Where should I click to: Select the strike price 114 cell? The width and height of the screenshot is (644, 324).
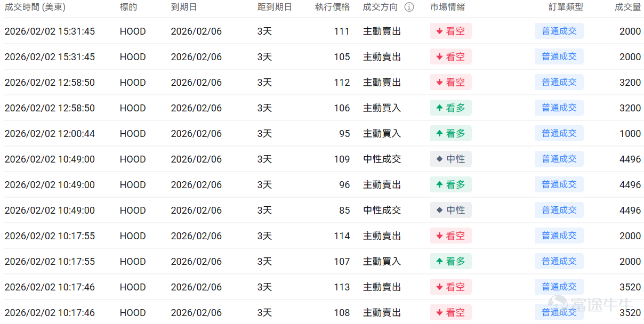coord(342,236)
